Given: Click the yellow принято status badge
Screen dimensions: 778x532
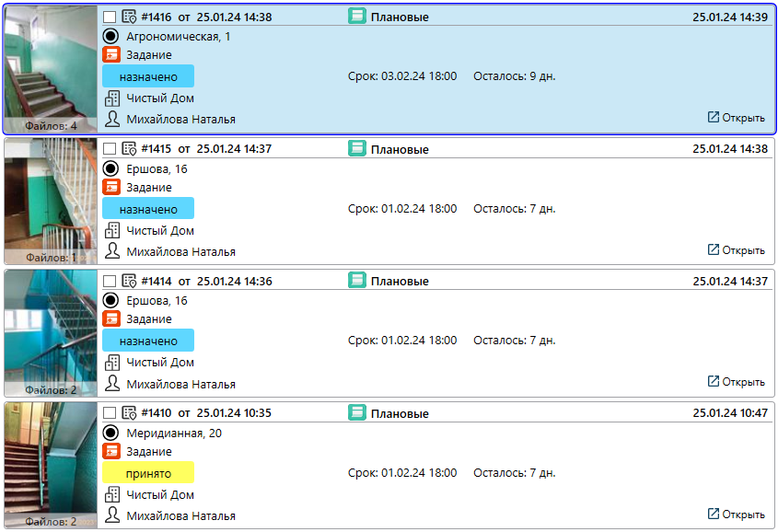Looking at the screenshot, I should (148, 473).
